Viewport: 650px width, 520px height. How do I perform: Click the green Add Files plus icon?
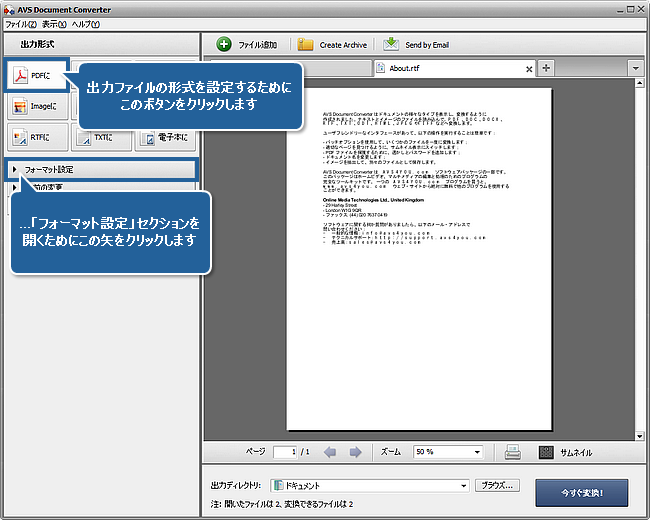(x=224, y=44)
